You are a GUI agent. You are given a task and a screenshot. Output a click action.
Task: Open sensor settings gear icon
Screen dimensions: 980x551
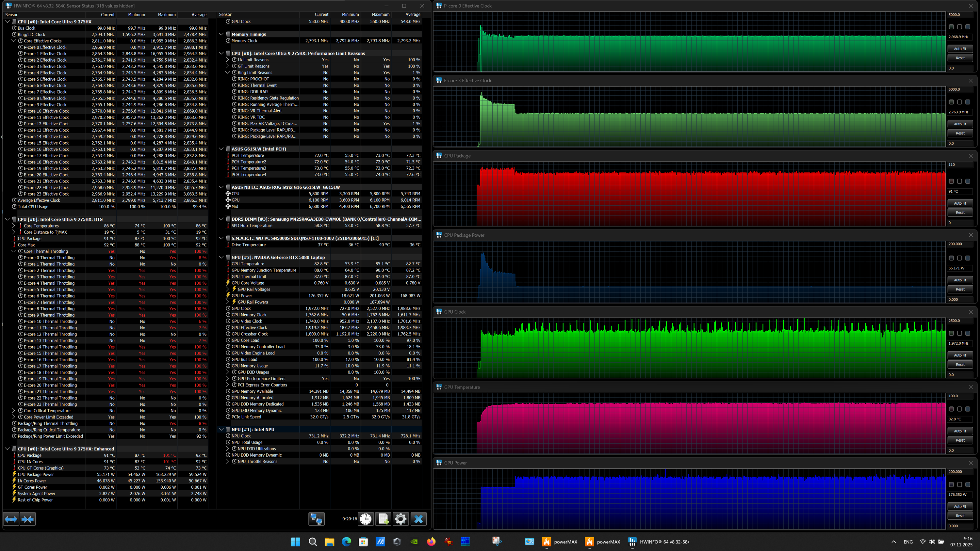(x=400, y=519)
